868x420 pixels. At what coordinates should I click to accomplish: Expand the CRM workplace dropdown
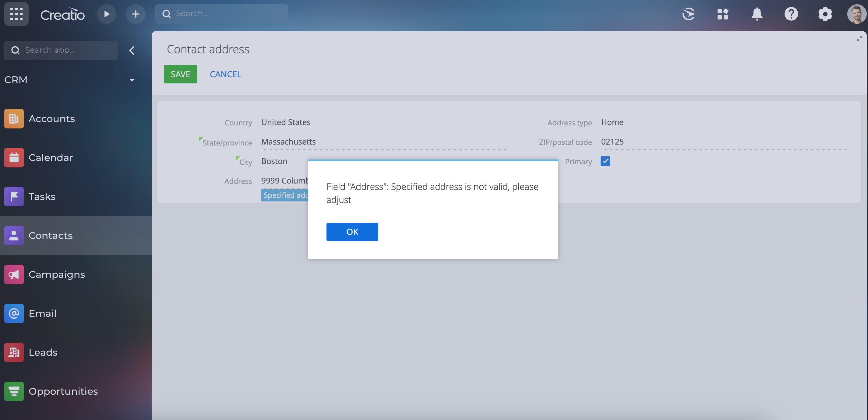tap(132, 80)
